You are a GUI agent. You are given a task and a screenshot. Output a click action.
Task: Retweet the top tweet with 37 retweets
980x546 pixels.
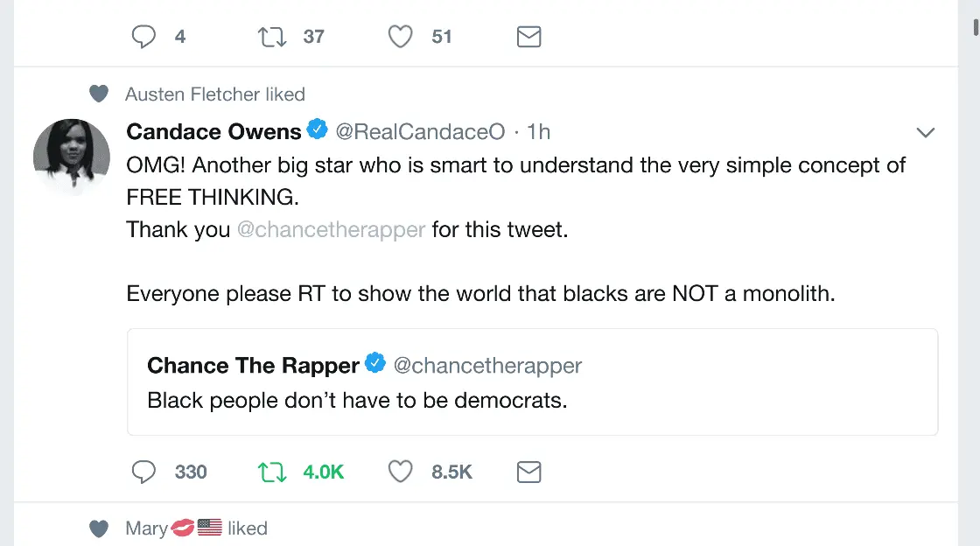tap(272, 37)
